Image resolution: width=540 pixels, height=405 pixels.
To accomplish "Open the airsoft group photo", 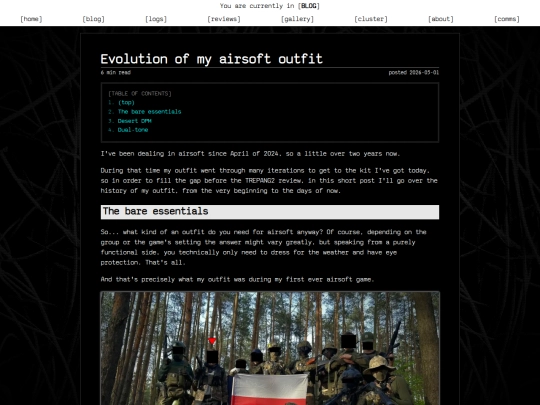I will pos(270,348).
